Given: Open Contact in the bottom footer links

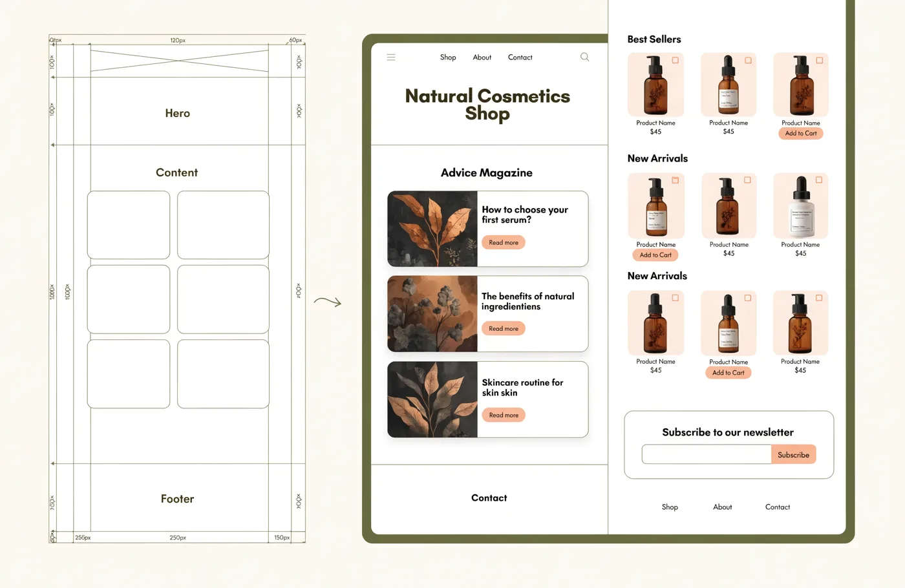Looking at the screenshot, I should [778, 507].
